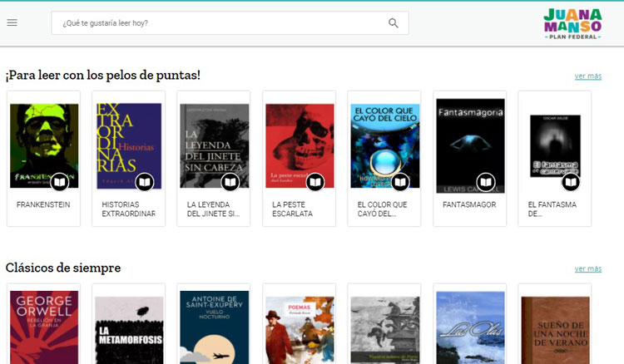Open 'ver más' for Para leer con los pelos de puntas

pyautogui.click(x=587, y=76)
